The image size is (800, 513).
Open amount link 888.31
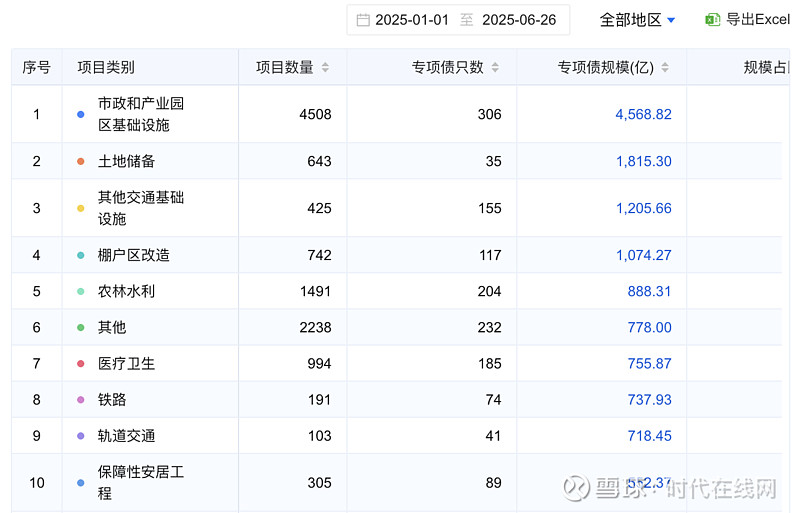click(x=649, y=291)
